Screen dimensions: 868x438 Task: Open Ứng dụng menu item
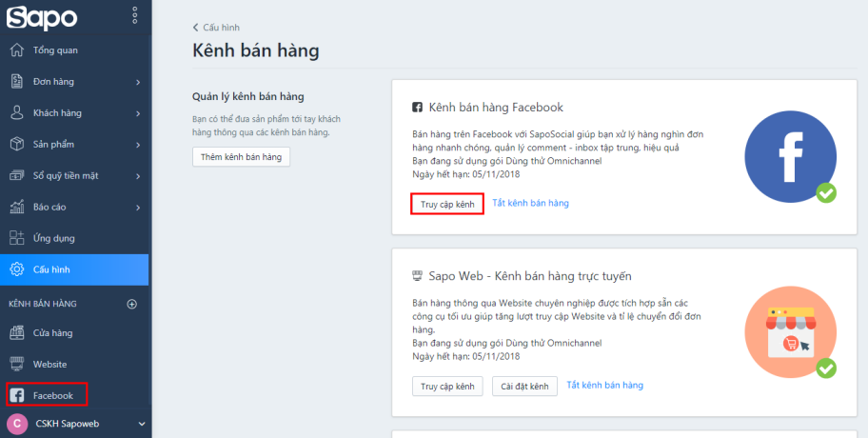74,238
